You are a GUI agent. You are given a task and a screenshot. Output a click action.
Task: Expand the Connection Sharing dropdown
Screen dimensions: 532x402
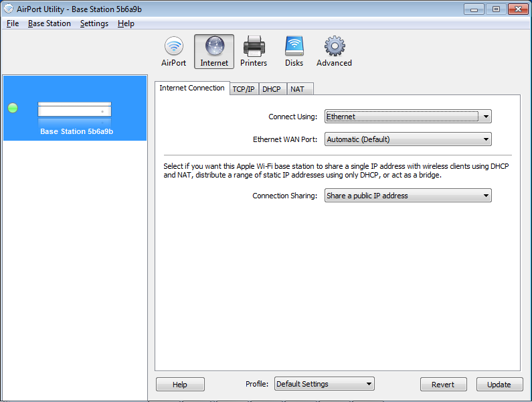tap(408, 196)
